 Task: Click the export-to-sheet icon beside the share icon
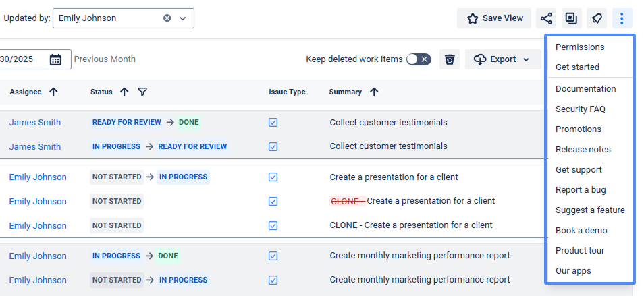pyautogui.click(x=571, y=18)
